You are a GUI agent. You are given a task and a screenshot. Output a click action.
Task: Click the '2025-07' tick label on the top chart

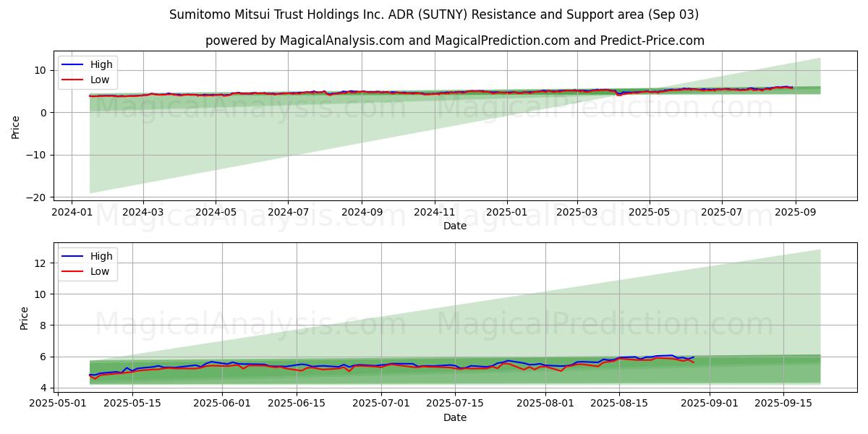click(722, 213)
